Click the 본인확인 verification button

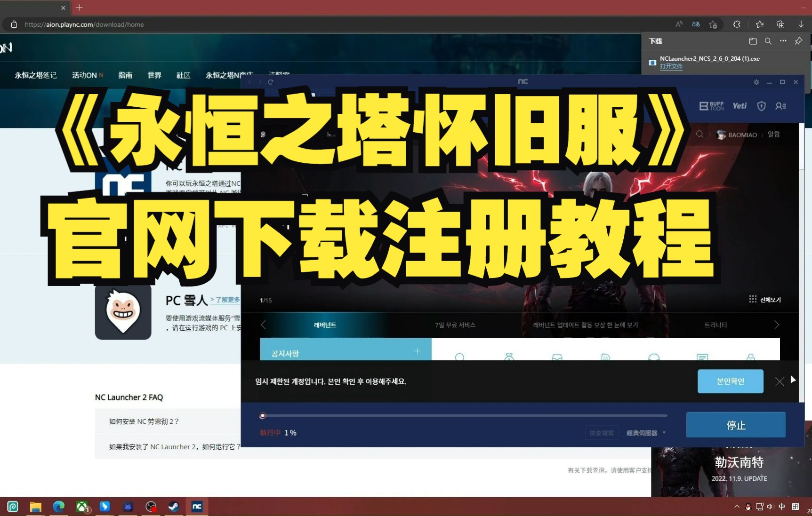point(730,381)
